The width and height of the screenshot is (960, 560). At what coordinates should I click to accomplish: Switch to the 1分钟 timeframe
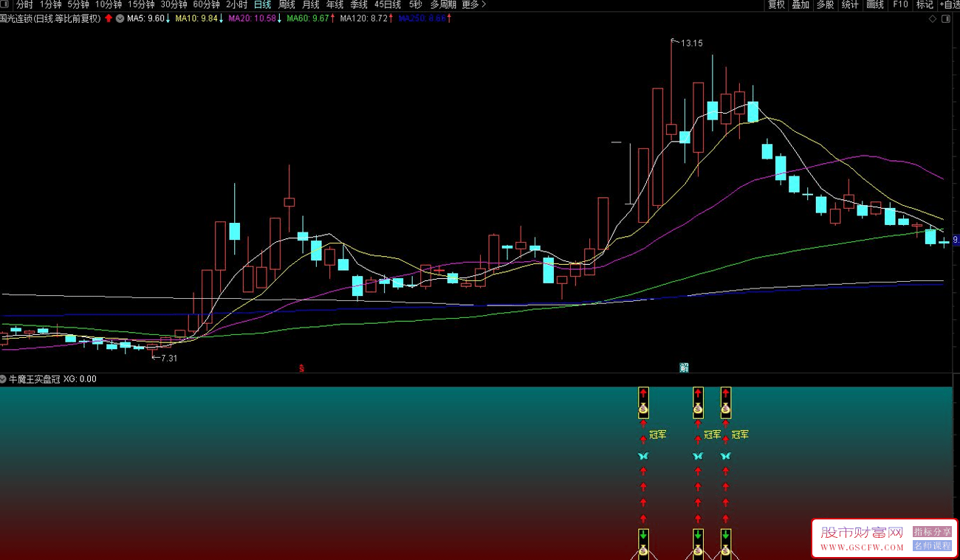50,4
